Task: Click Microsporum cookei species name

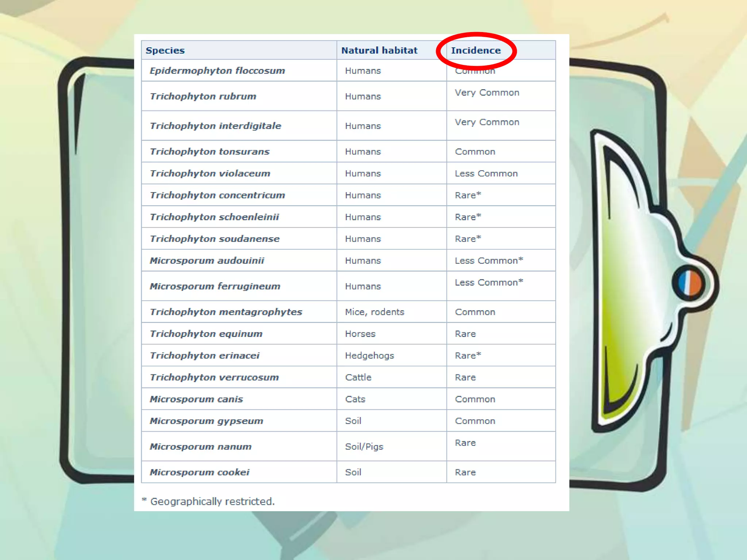Action: 200,472
